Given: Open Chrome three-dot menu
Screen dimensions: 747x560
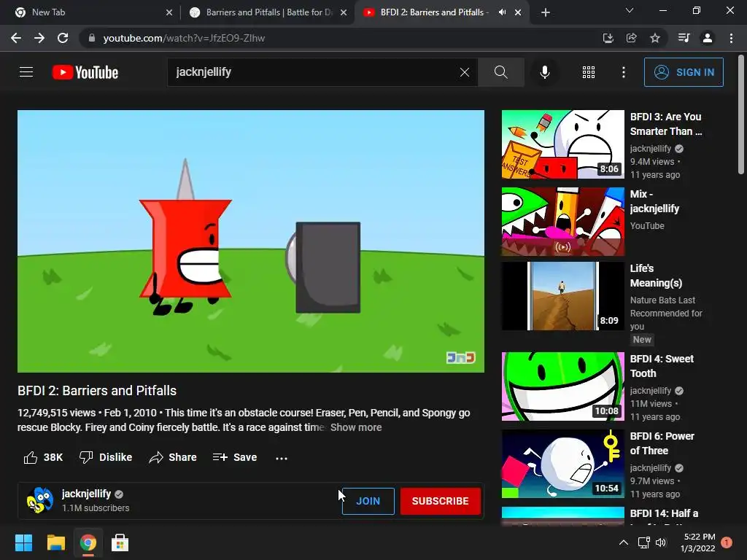Looking at the screenshot, I should [x=731, y=38].
